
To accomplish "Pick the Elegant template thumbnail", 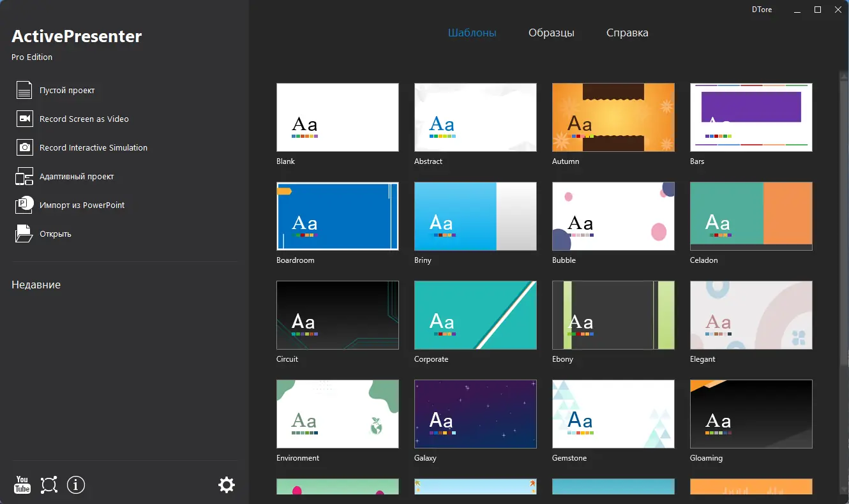I will click(x=751, y=315).
